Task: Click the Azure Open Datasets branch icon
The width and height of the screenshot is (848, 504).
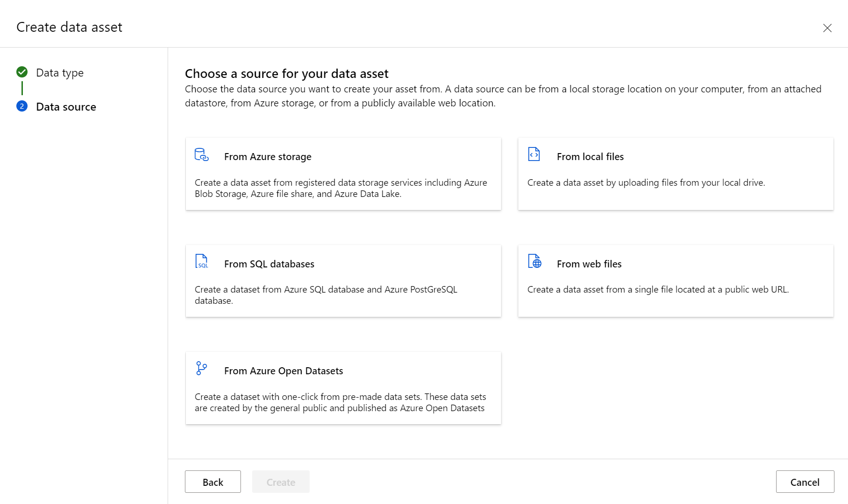Action: 201,368
